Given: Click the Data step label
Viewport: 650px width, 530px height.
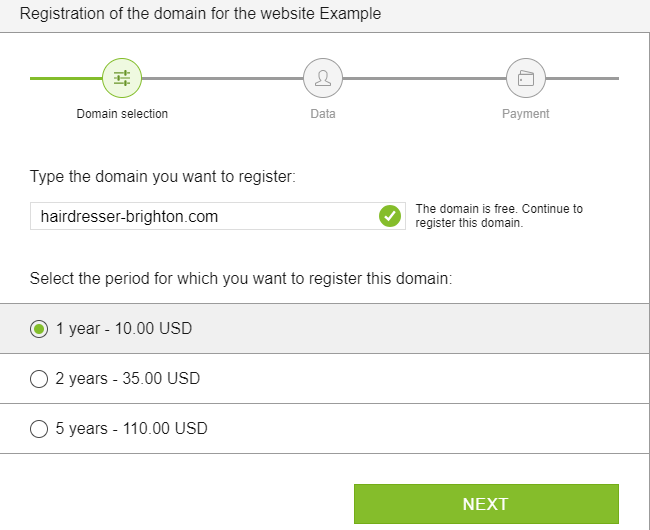Looking at the screenshot, I should 323,114.
